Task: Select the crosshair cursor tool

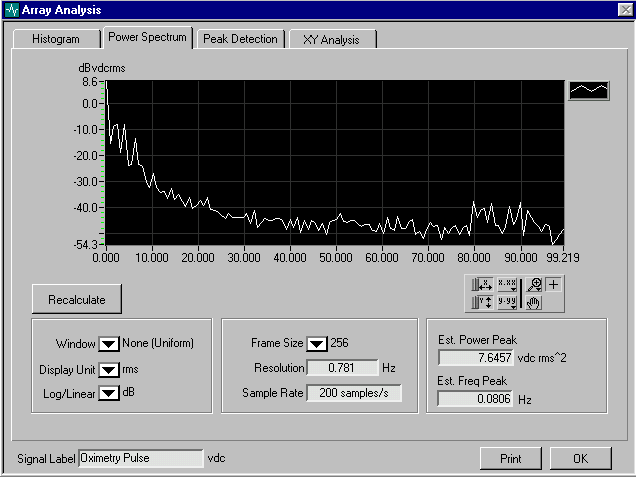Action: pos(554,285)
